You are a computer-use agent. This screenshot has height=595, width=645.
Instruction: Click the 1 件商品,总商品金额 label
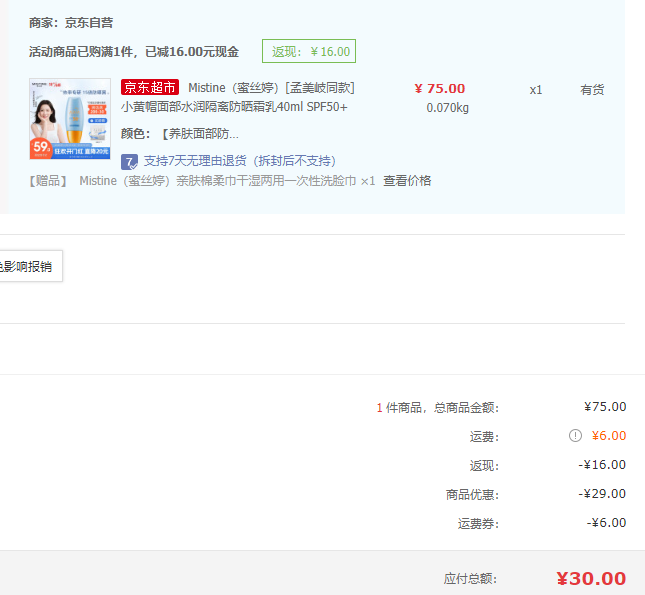pyautogui.click(x=438, y=408)
